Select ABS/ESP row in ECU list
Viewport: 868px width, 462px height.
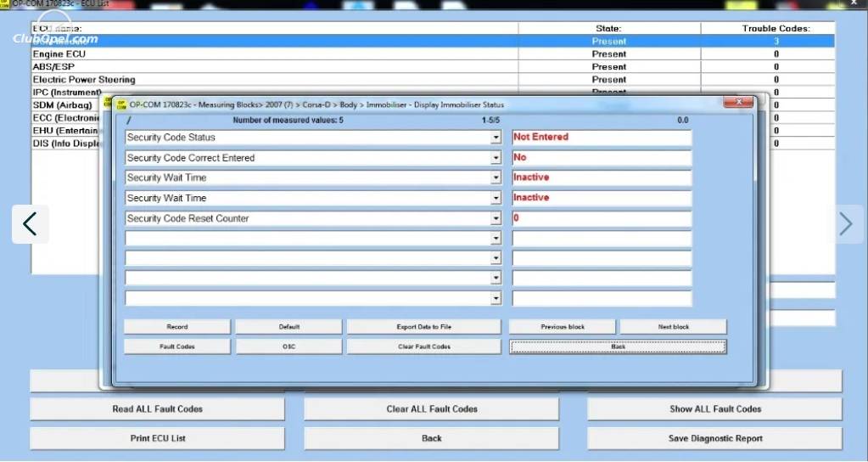coord(433,67)
